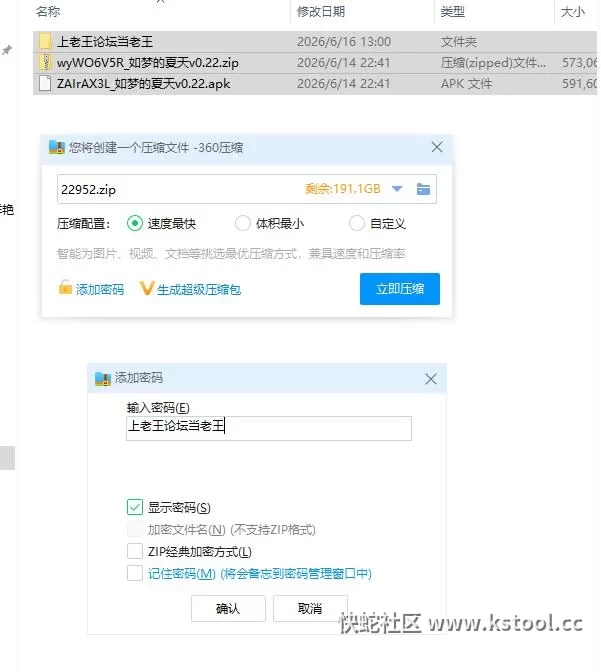Sort files by the 名称 column header
Viewport: 601px width, 672px height.
click(48, 12)
